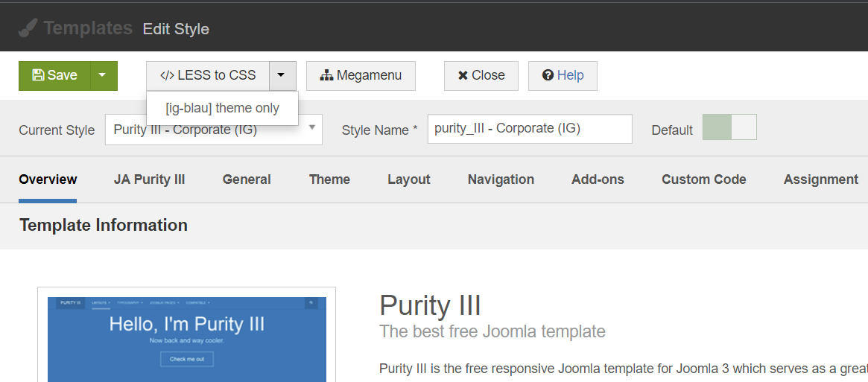
Task: Select '[ig-blau] theme only' menu option
Action: [x=222, y=108]
